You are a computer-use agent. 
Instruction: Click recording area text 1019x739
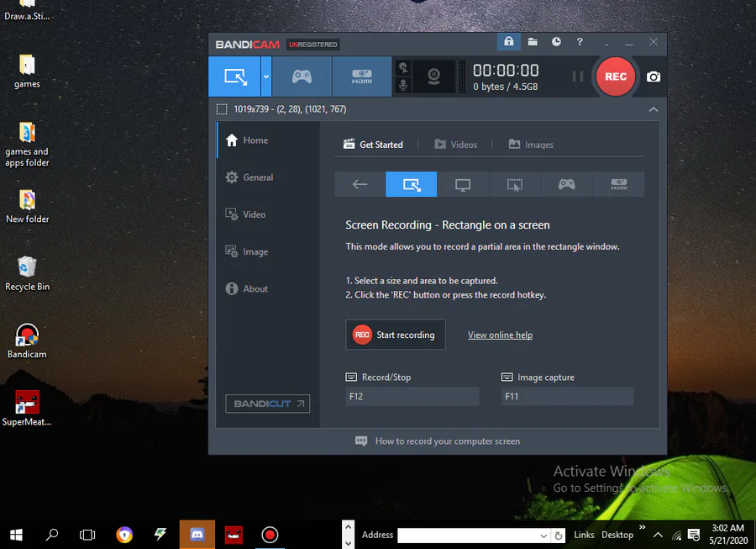click(290, 109)
